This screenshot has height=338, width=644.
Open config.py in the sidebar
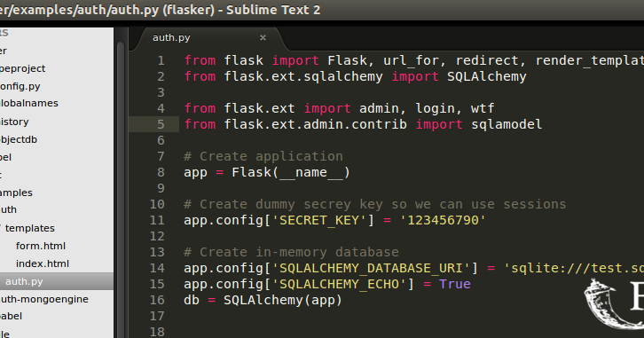coord(20,87)
